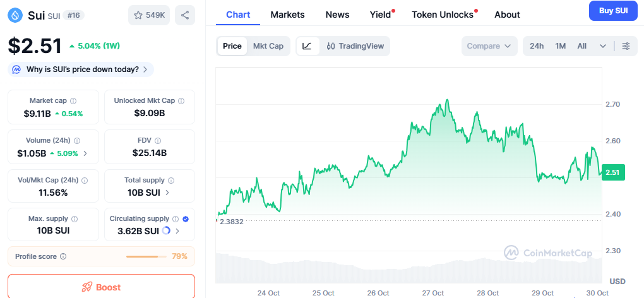Screen dimensions: 644x298
Task: Click the star watchlist button showing 549K
Action: [x=148, y=15]
